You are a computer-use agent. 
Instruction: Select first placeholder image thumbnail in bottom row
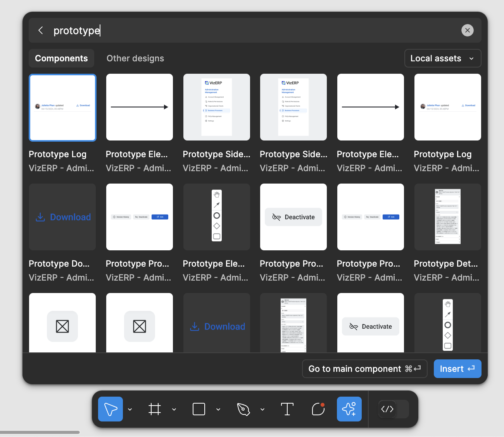click(62, 323)
